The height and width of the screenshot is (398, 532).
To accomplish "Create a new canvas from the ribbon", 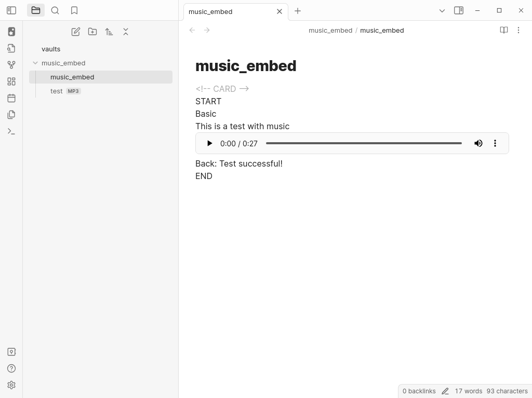I will click(11, 81).
